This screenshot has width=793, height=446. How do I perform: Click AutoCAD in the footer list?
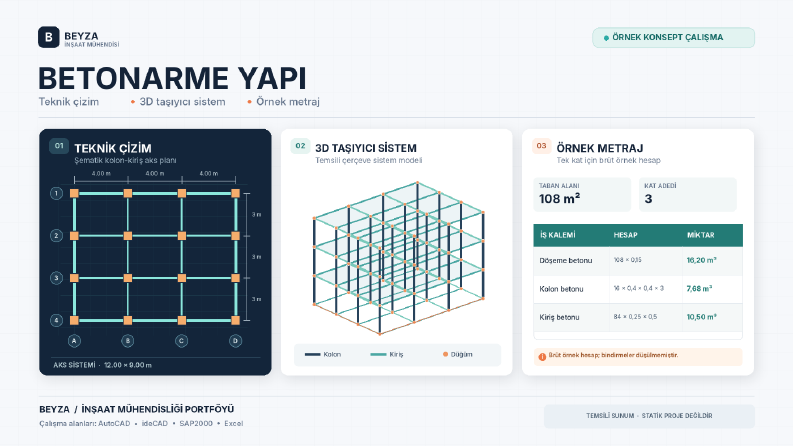(x=114, y=424)
